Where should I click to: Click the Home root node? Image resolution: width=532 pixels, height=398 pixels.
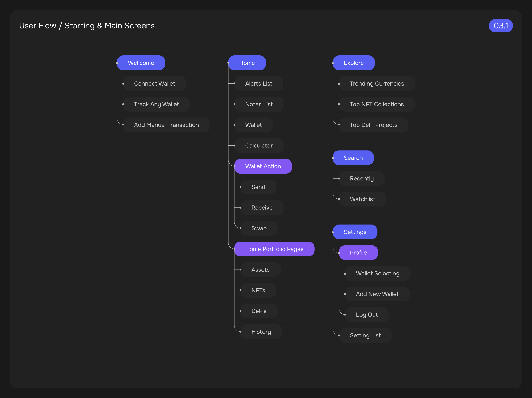click(247, 63)
